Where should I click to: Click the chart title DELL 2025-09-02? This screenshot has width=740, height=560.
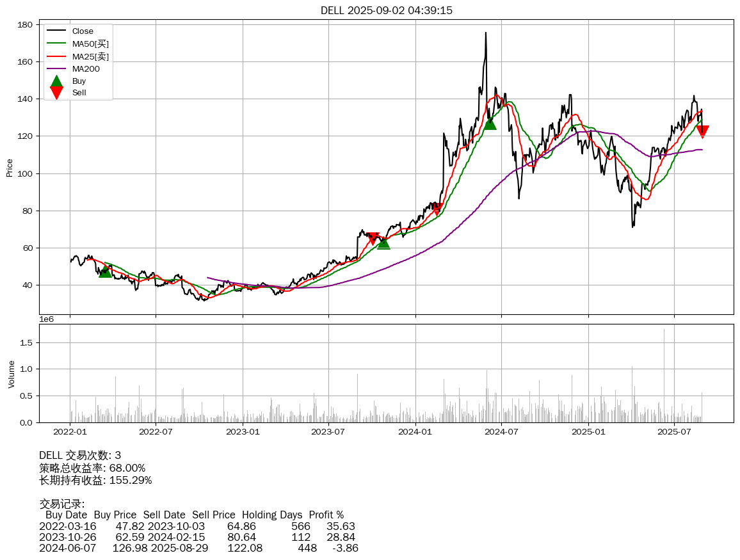coord(387,10)
